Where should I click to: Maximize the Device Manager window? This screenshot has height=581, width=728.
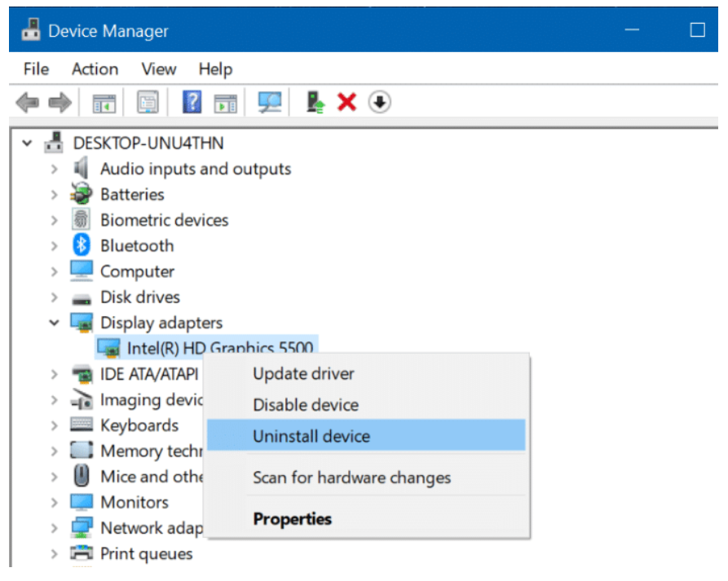coord(697,29)
